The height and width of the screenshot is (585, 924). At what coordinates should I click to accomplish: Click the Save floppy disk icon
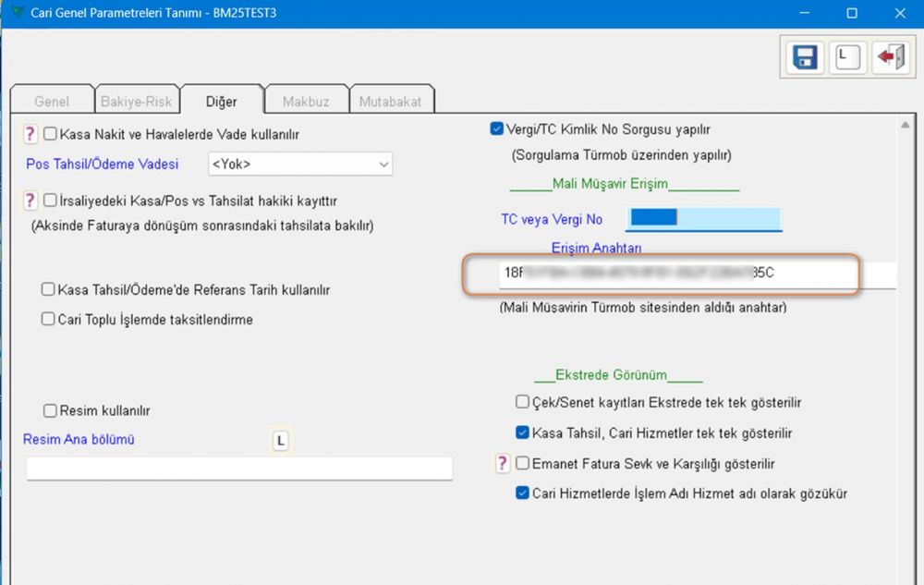coord(806,57)
